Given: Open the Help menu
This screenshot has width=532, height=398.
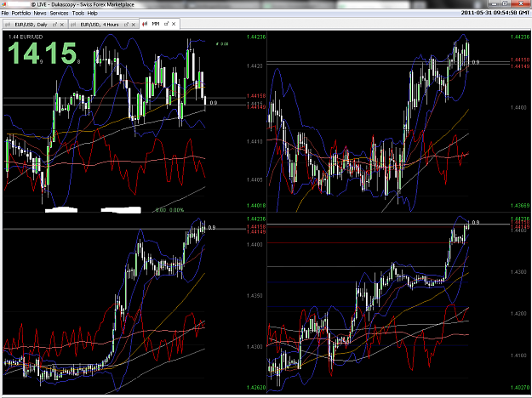Looking at the screenshot, I should point(92,14).
